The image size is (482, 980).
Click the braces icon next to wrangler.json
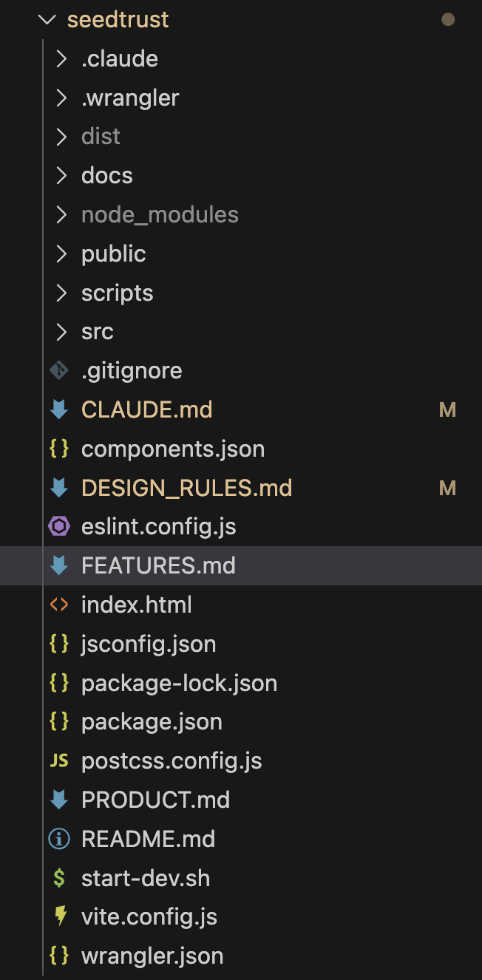tap(59, 956)
